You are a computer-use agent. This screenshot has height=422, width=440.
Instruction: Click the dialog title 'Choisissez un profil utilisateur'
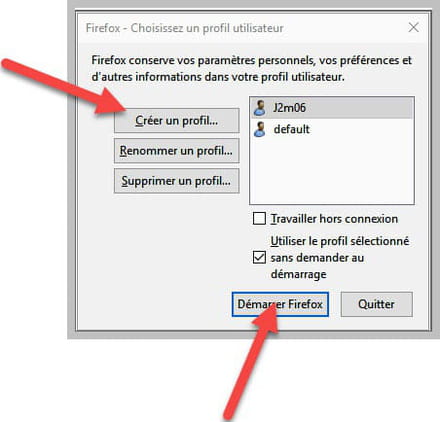[x=207, y=28]
